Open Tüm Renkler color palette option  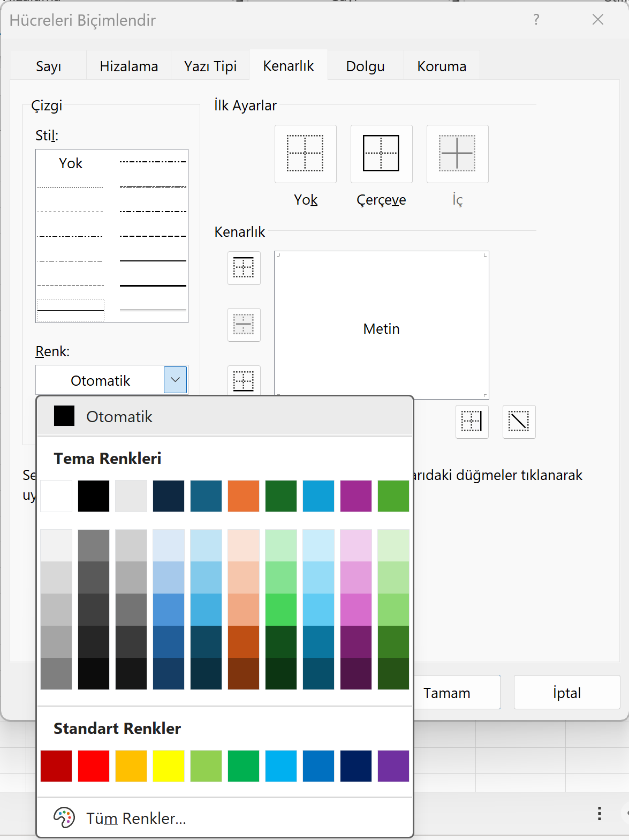tap(136, 818)
